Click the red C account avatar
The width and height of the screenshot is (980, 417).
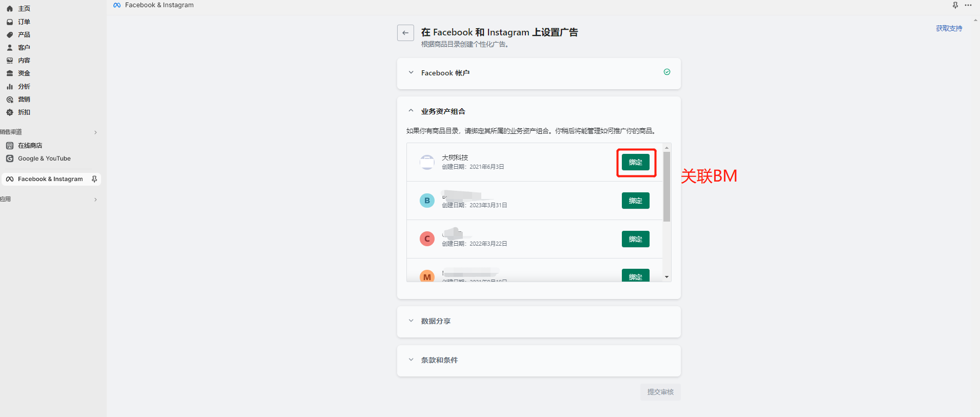[x=427, y=239]
